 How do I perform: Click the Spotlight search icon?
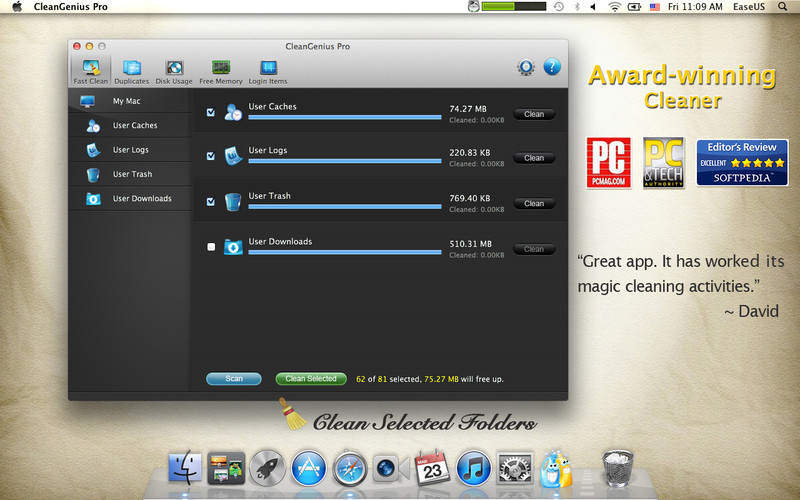point(782,7)
